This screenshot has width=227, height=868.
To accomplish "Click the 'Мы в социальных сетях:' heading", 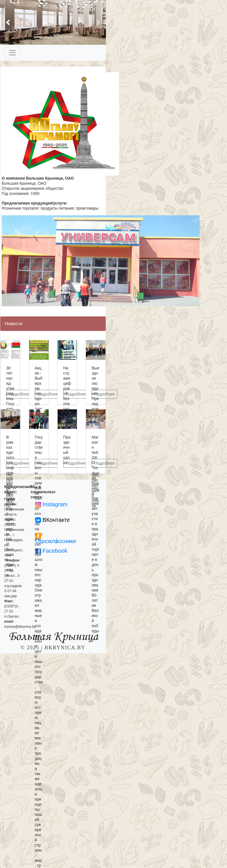I will (43, 492).
